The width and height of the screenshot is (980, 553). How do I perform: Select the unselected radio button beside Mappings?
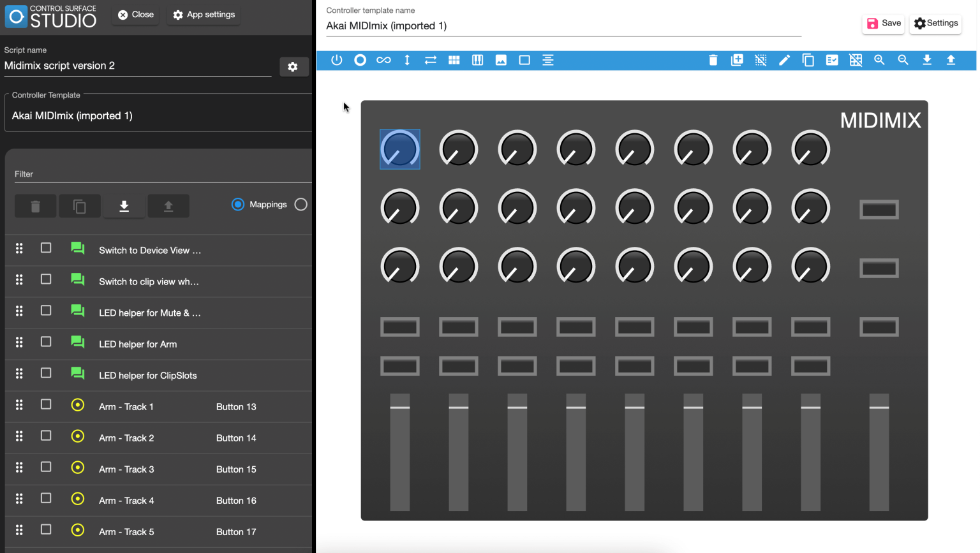pos(301,204)
